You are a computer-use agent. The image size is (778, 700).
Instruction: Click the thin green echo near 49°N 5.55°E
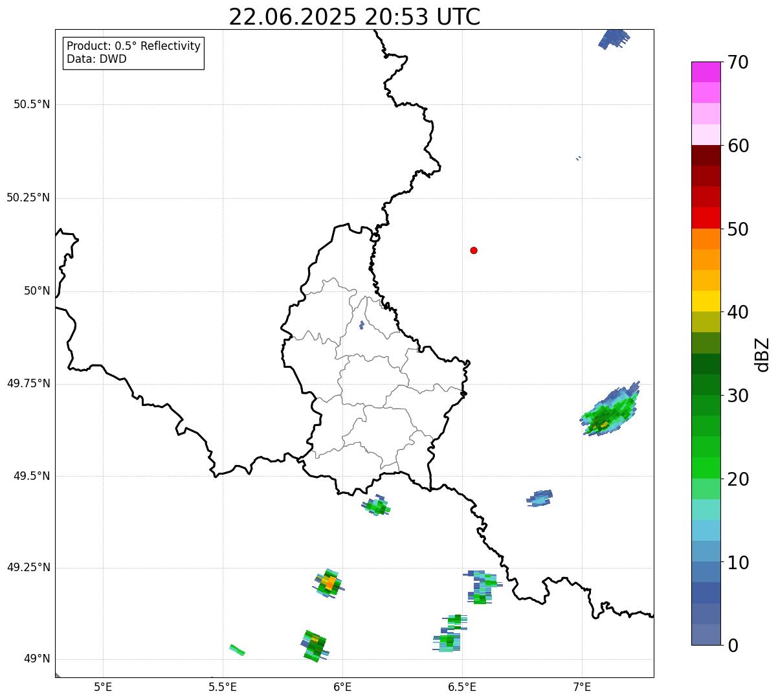(238, 649)
